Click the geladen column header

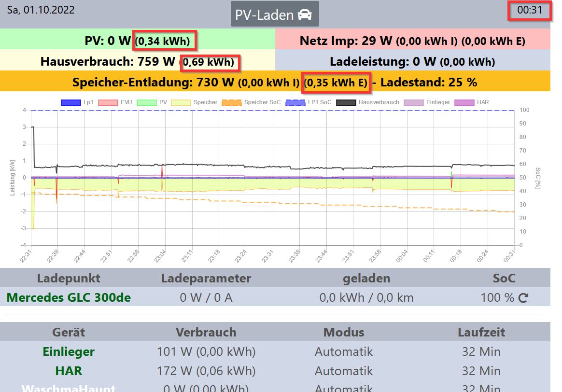(366, 279)
